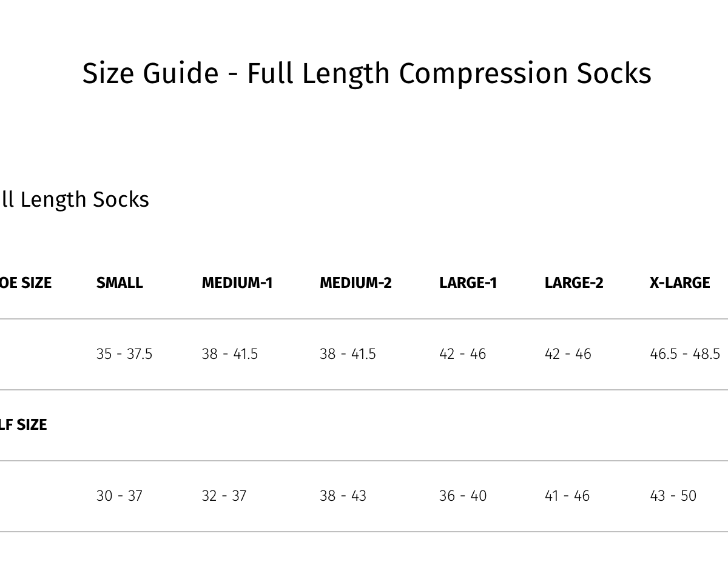This screenshot has height=582, width=728.
Task: Click shoe size 38 - 41.5 under MEDIUM-1
Action: pyautogui.click(x=230, y=354)
